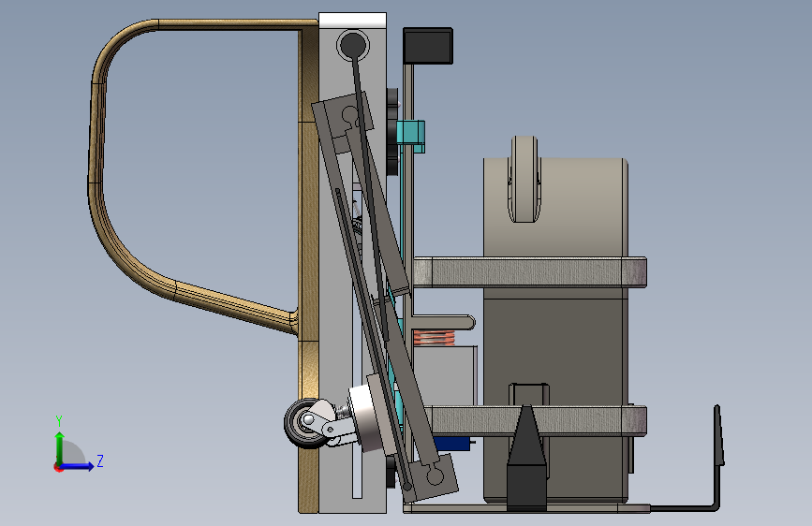Select the black cone-shaped part near base
The image size is (812, 526).
(x=526, y=459)
